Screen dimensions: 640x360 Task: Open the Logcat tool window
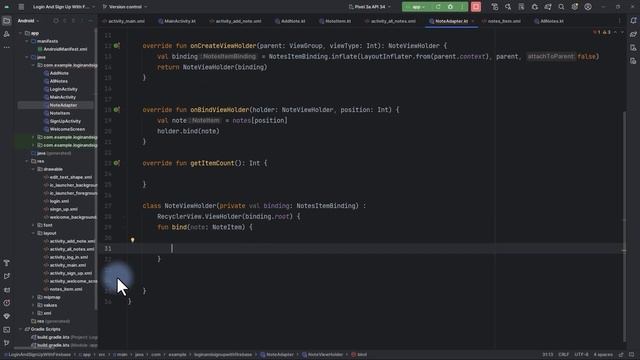tap(7, 290)
